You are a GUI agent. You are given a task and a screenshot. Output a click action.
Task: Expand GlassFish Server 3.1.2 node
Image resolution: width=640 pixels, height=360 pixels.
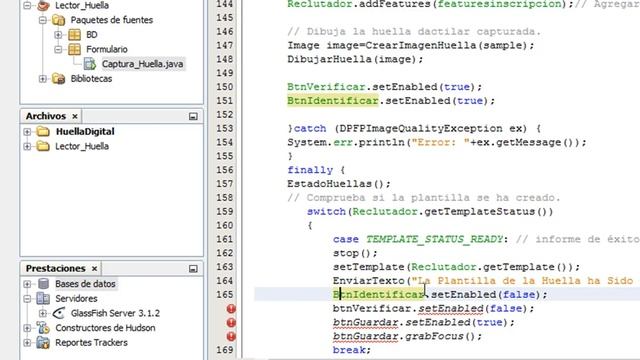43,313
